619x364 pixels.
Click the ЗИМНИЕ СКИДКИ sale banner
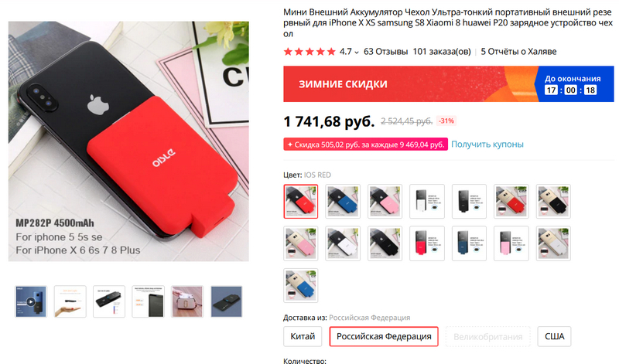tap(409, 84)
